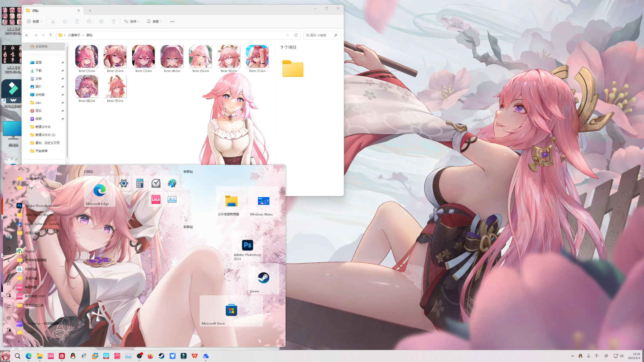Select 桌面 in the navigation pane
The height and width of the screenshot is (362, 644).
(38, 63)
